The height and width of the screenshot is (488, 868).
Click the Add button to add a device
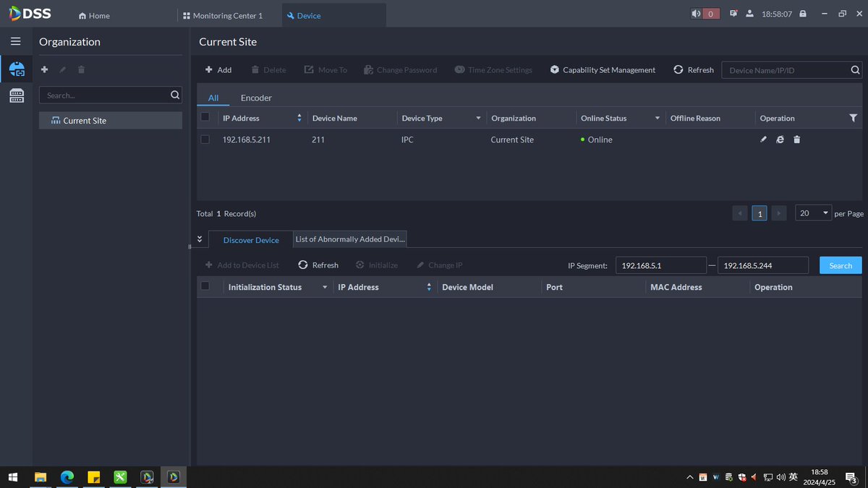point(218,69)
